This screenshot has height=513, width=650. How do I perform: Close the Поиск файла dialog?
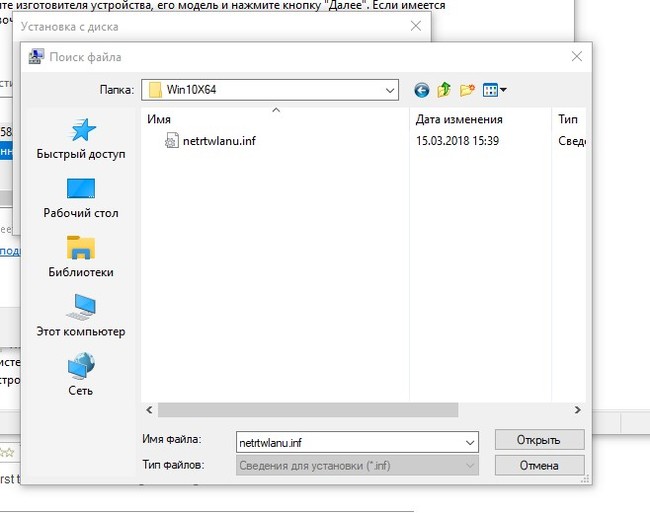pyautogui.click(x=575, y=57)
